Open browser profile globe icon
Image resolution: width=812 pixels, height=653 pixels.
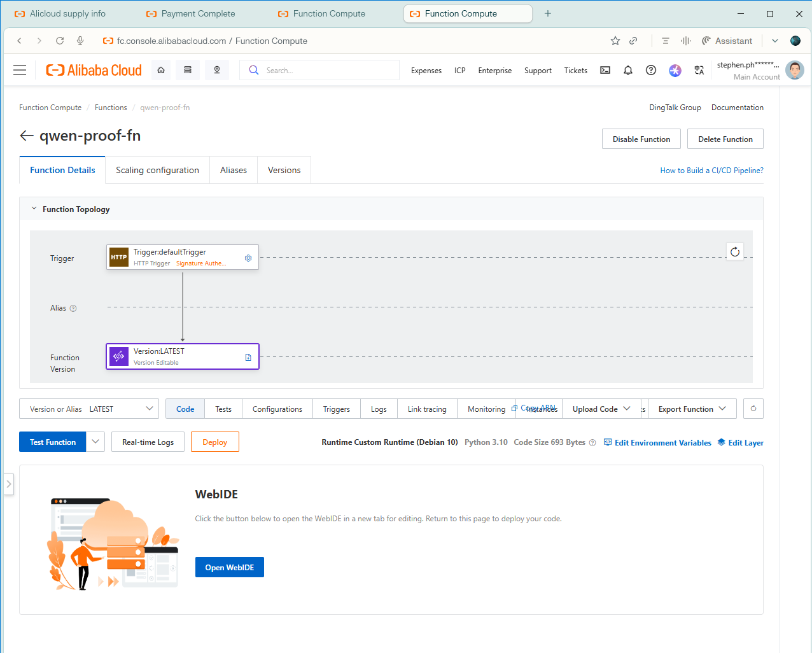(x=795, y=41)
